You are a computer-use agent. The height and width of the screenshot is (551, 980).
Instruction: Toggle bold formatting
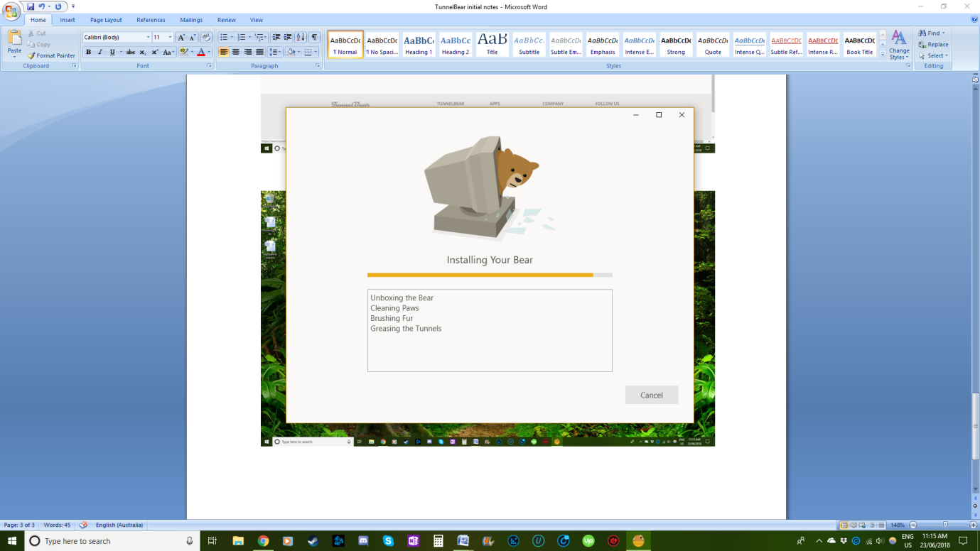coord(88,52)
